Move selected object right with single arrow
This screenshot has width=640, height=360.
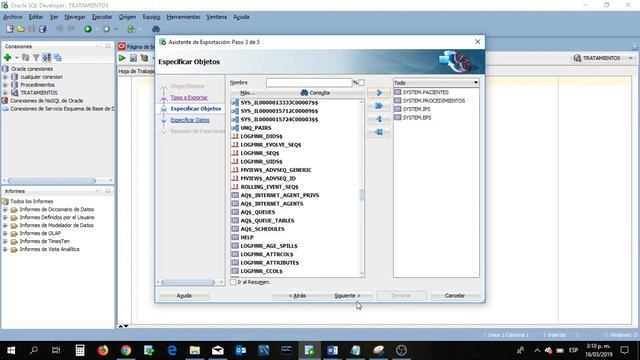(x=379, y=93)
